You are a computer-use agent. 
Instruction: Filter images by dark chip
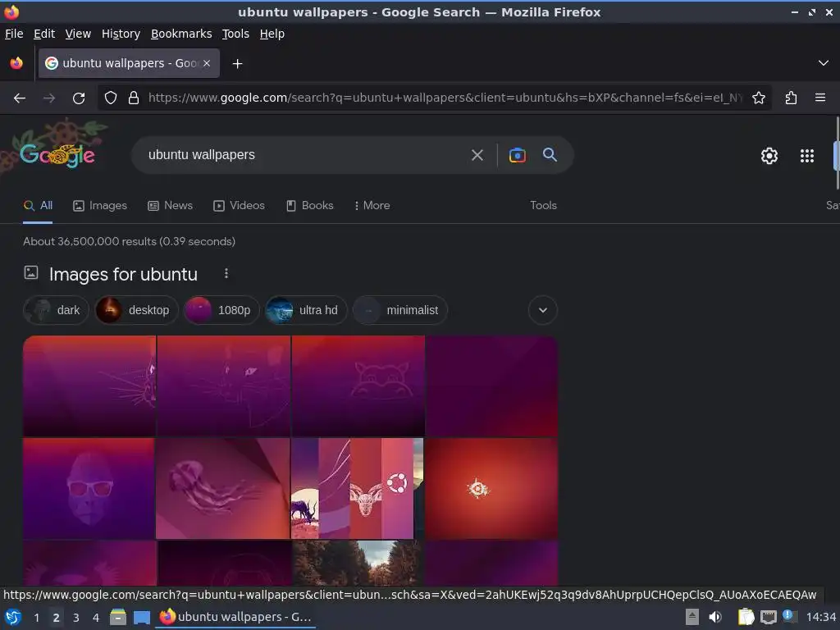point(56,310)
